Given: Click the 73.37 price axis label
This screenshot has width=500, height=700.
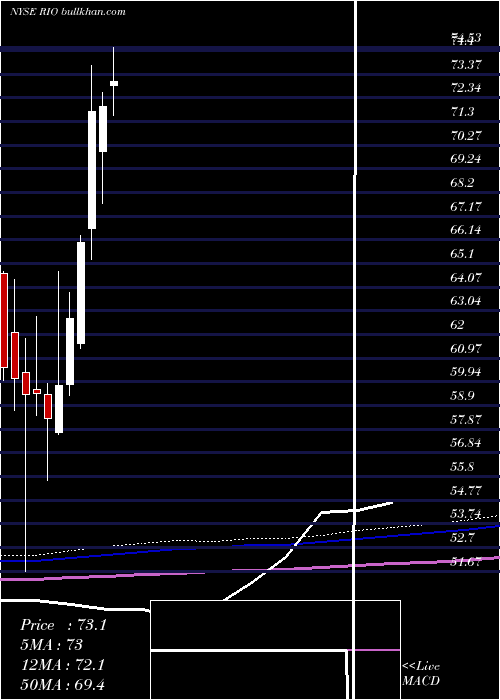Looking at the screenshot, I should (466, 65).
